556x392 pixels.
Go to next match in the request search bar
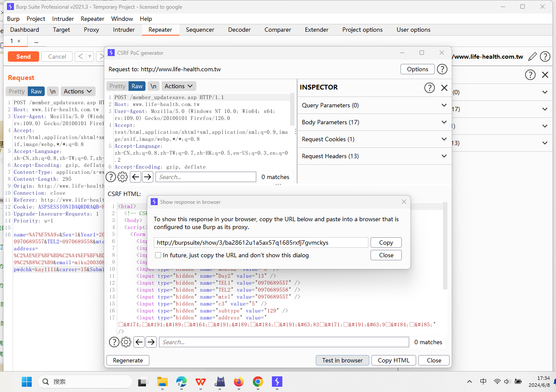tap(148, 177)
